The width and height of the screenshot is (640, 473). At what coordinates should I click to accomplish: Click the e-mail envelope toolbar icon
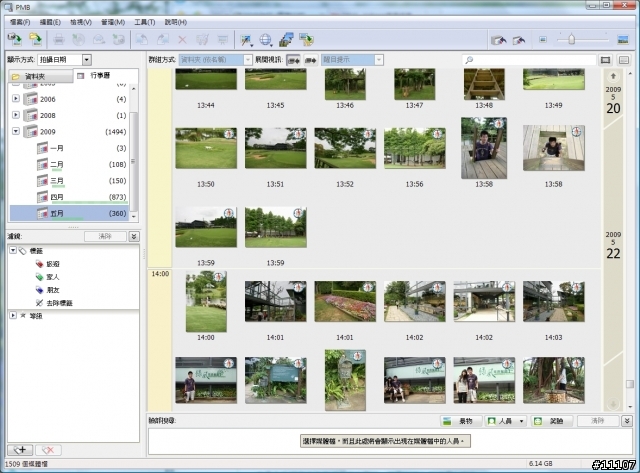[99, 40]
